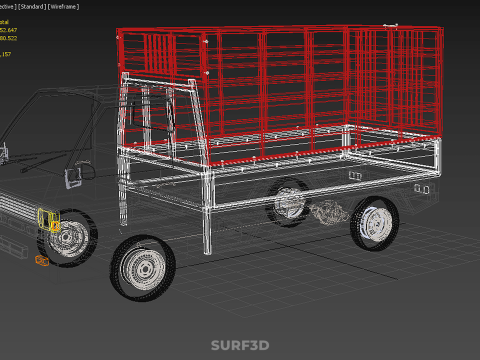Open the [Wireframe] shading label menu

64,7
